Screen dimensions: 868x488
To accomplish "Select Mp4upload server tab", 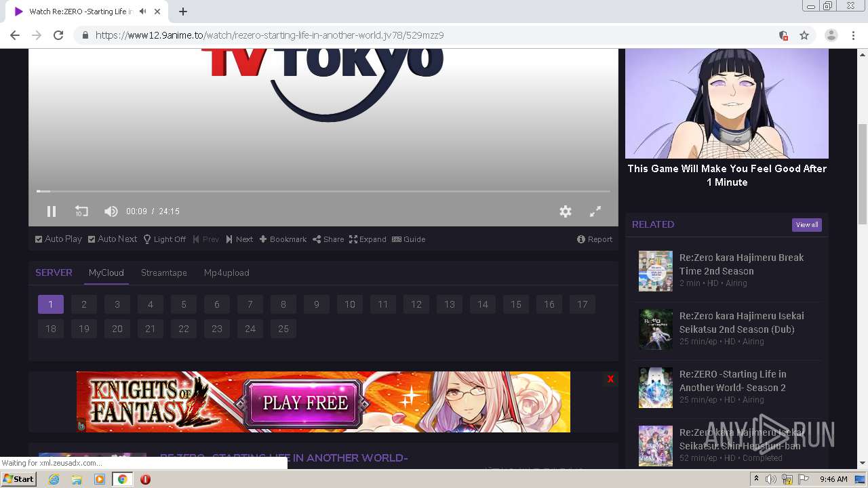I will (226, 272).
